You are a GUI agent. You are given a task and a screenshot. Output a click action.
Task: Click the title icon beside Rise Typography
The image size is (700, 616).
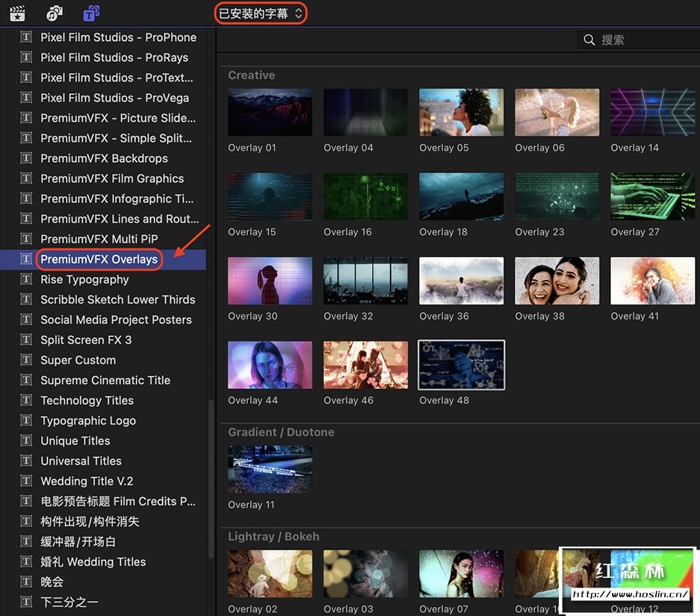tap(26, 279)
